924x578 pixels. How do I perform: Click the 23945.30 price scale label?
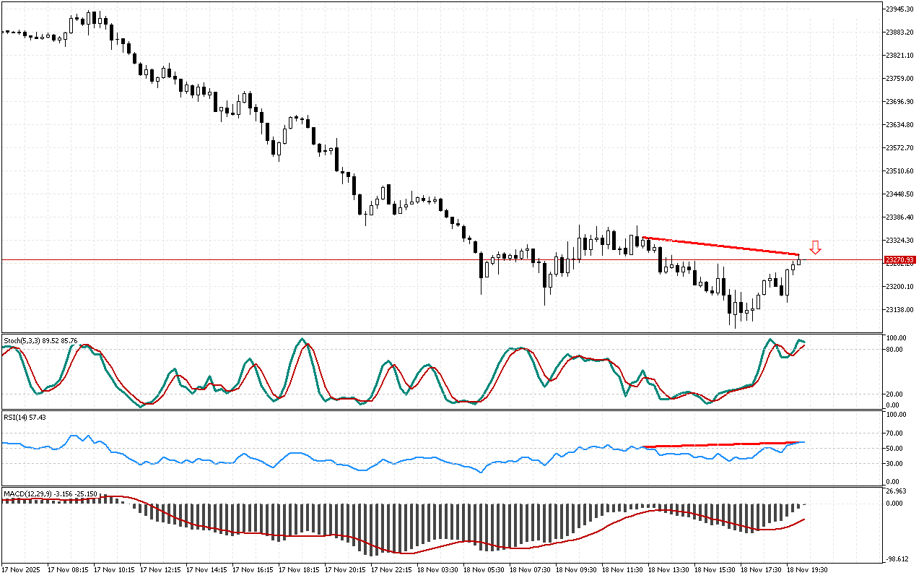pos(899,9)
